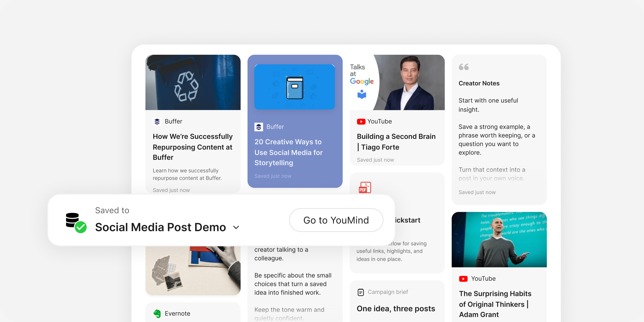Image resolution: width=644 pixels, height=322 pixels.
Task: Click Saved just now under Creator Notes
Action: (477, 192)
